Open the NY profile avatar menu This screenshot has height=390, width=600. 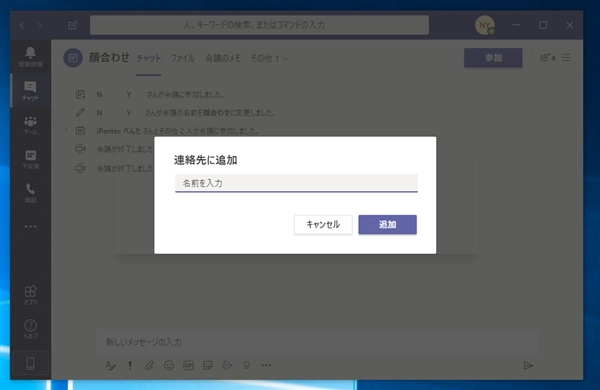click(x=484, y=25)
